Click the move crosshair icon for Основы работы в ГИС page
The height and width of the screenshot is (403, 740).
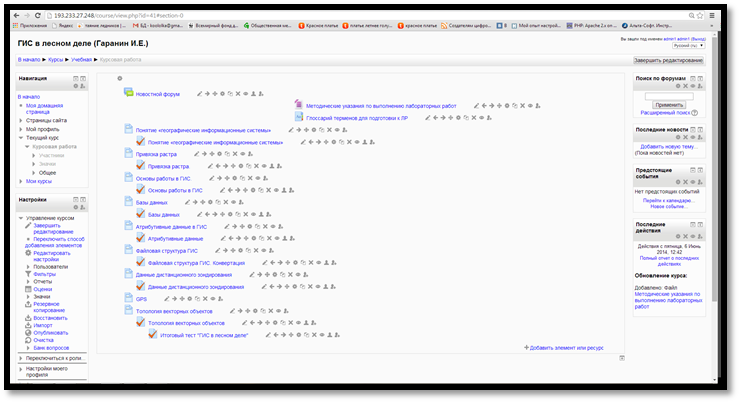227,178
